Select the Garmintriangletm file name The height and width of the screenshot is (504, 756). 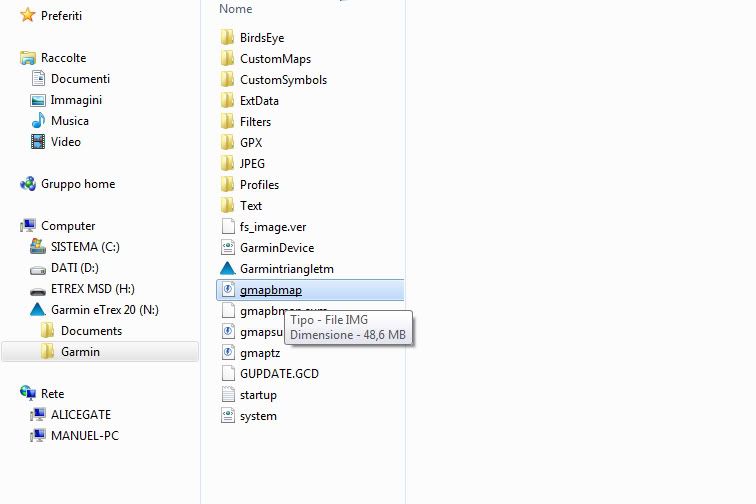[287, 269]
